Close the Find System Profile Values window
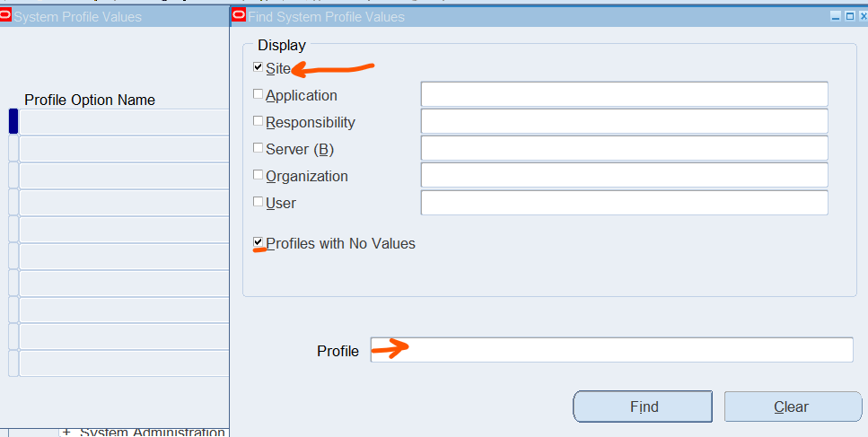The image size is (868, 437). 863,16
